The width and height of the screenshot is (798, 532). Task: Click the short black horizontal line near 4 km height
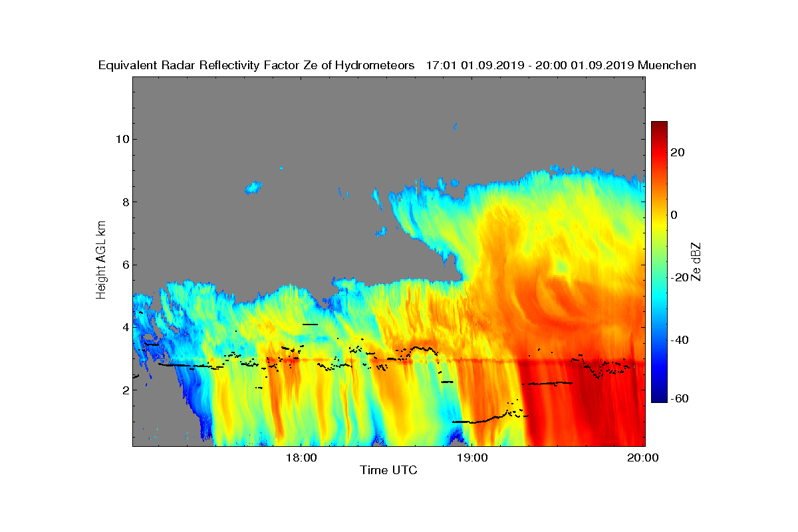pos(311,325)
